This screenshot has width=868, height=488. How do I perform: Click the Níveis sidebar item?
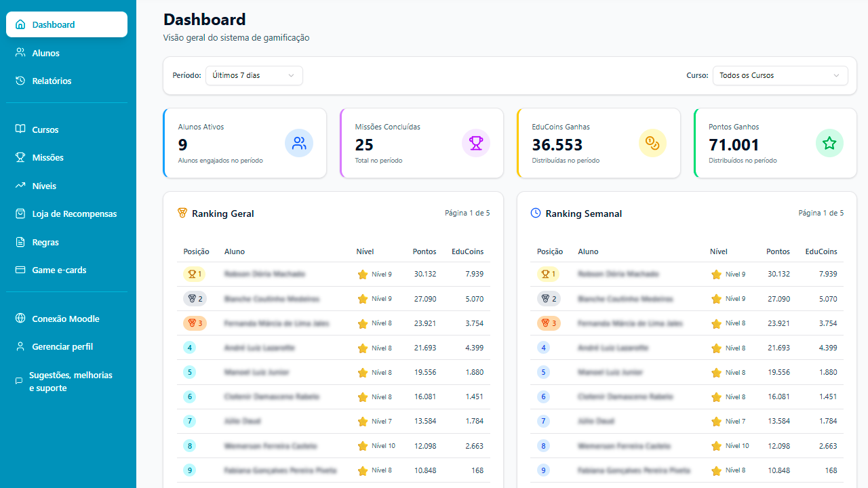point(44,186)
